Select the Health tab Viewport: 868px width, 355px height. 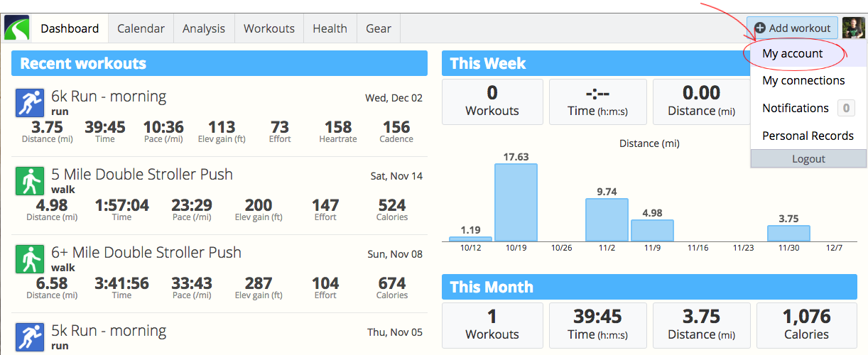tap(330, 28)
